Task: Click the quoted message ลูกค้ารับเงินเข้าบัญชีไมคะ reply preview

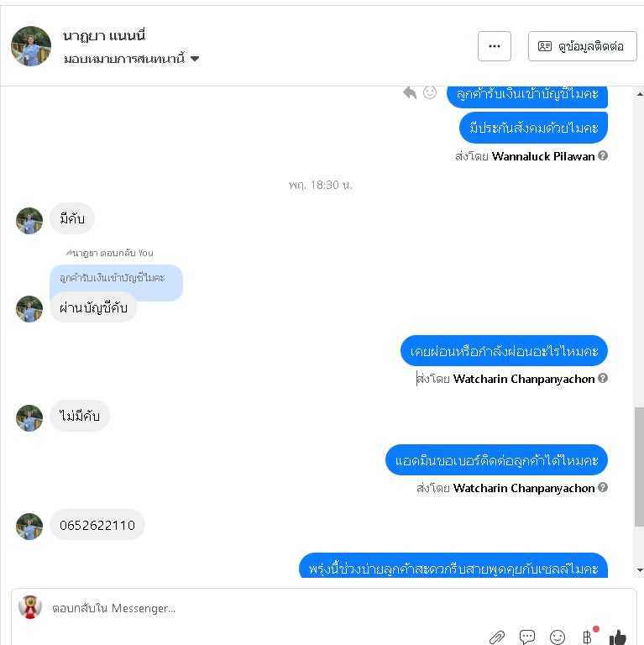Action: pyautogui.click(x=116, y=279)
